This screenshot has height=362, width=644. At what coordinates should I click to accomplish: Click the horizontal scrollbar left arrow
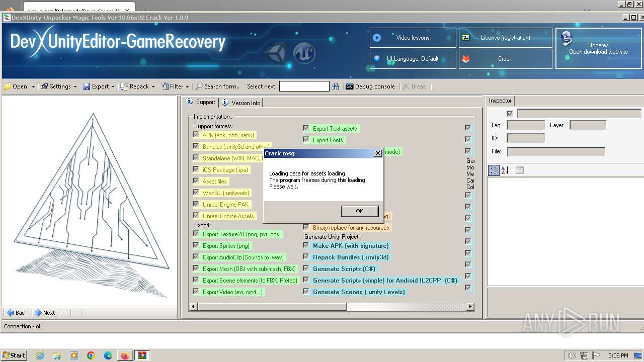pos(194,306)
